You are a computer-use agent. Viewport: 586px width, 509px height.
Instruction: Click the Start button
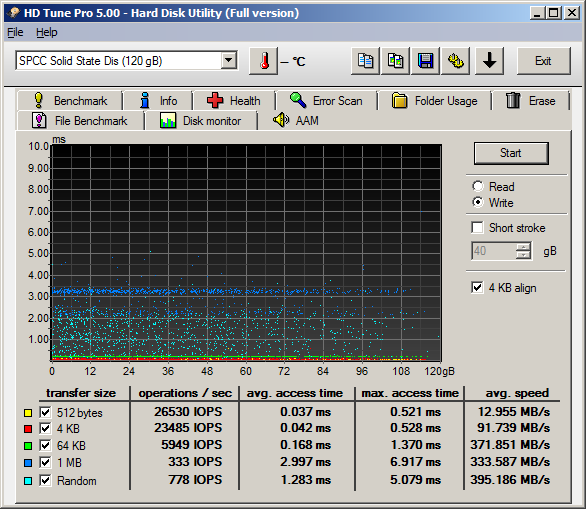coord(511,153)
